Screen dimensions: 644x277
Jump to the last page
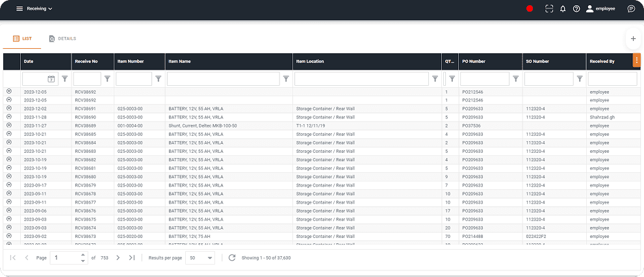coord(132,257)
